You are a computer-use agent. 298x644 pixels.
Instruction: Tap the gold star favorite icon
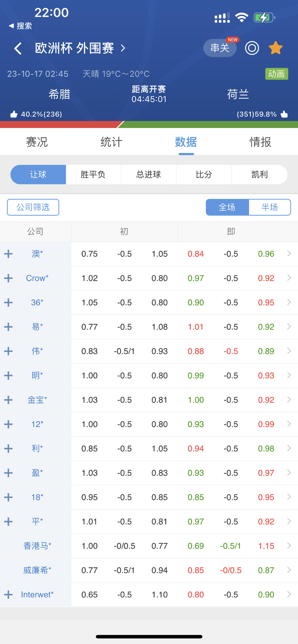(275, 48)
